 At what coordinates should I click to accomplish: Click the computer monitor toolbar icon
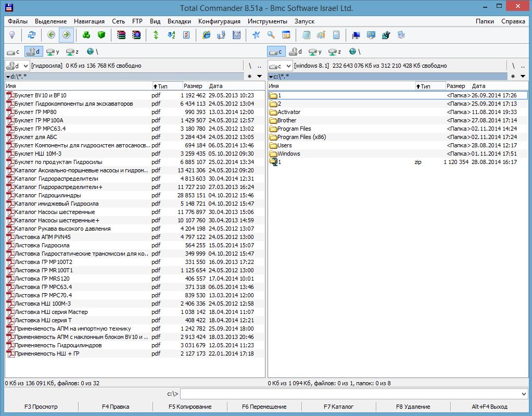(x=356, y=35)
